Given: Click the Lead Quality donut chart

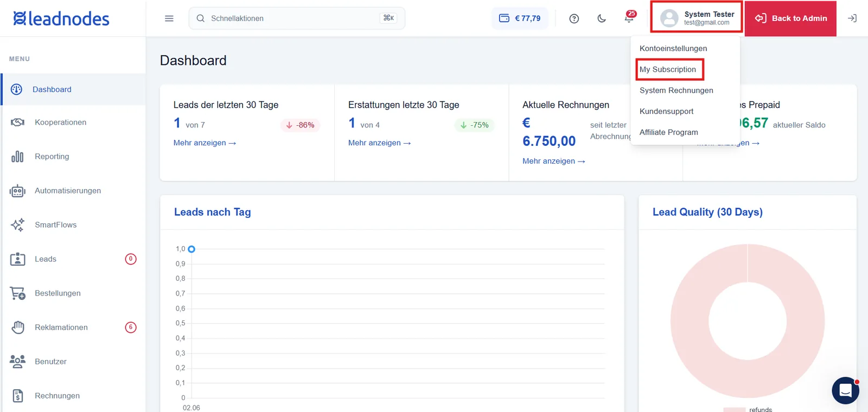Looking at the screenshot, I should coord(748,321).
